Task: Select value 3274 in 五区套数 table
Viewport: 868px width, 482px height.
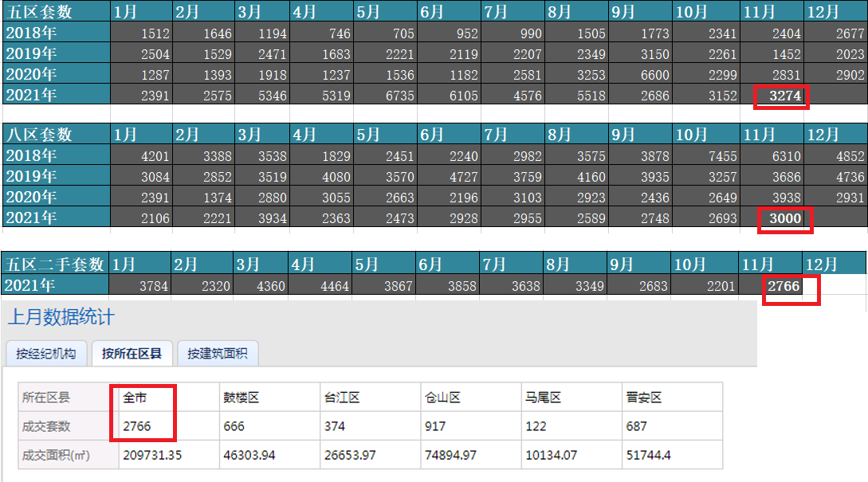Action: (785, 96)
